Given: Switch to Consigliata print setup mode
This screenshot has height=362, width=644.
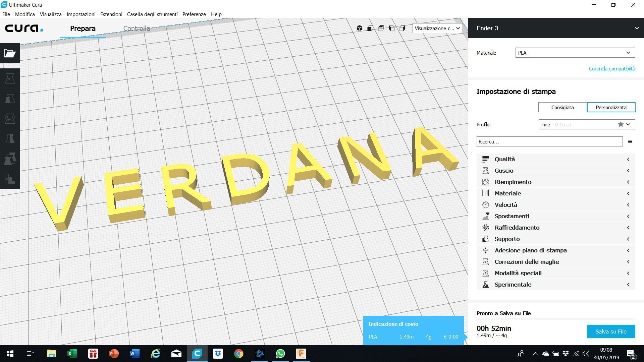Looking at the screenshot, I should tap(562, 107).
